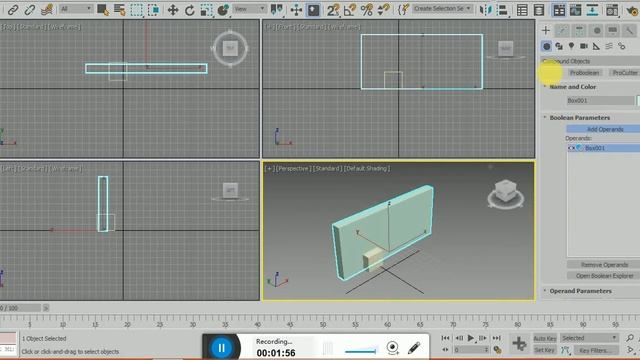The height and width of the screenshot is (360, 640).
Task: Click the teapot Render icon
Action: 633,10
